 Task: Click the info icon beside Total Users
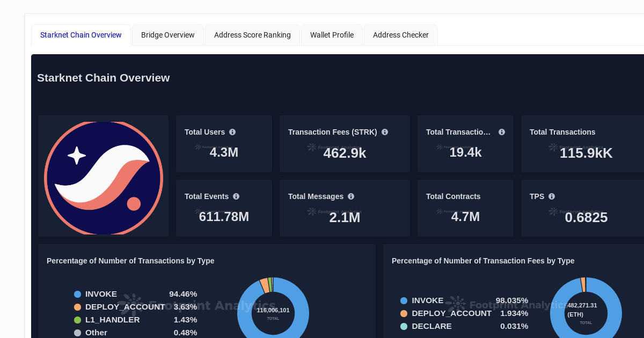(232, 132)
